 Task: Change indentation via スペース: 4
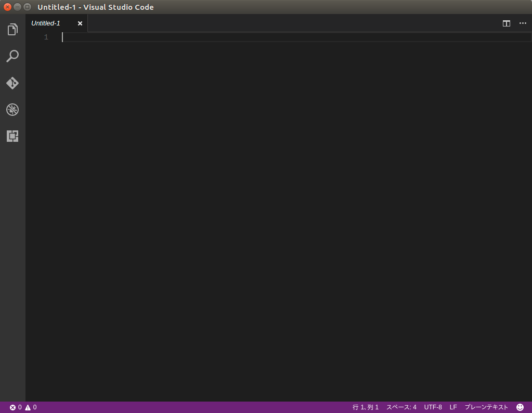click(401, 407)
